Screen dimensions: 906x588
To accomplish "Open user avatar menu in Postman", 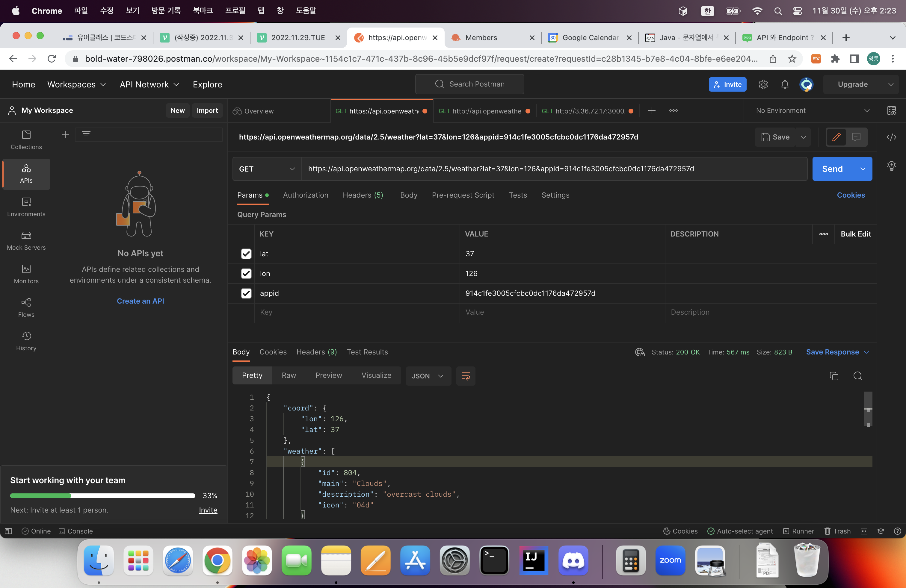I will pos(806,84).
